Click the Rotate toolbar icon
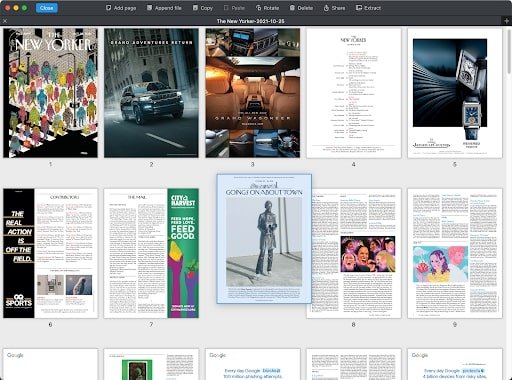Image resolution: width=512 pixels, height=380 pixels. [x=258, y=8]
